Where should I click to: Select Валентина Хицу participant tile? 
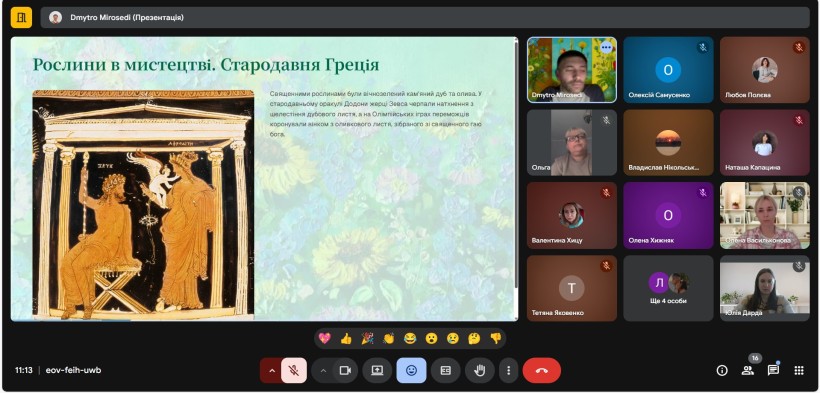coord(572,215)
